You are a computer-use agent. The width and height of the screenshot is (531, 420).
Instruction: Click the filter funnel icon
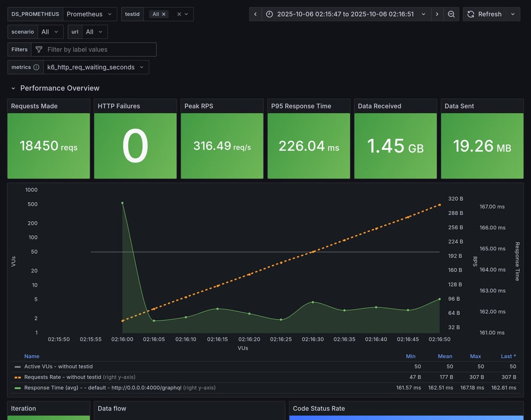[x=39, y=50]
